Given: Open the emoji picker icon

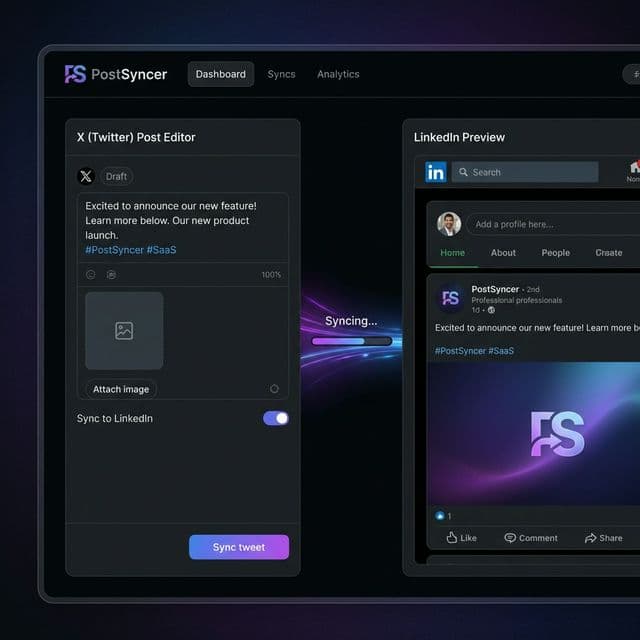Looking at the screenshot, I should pos(91,275).
